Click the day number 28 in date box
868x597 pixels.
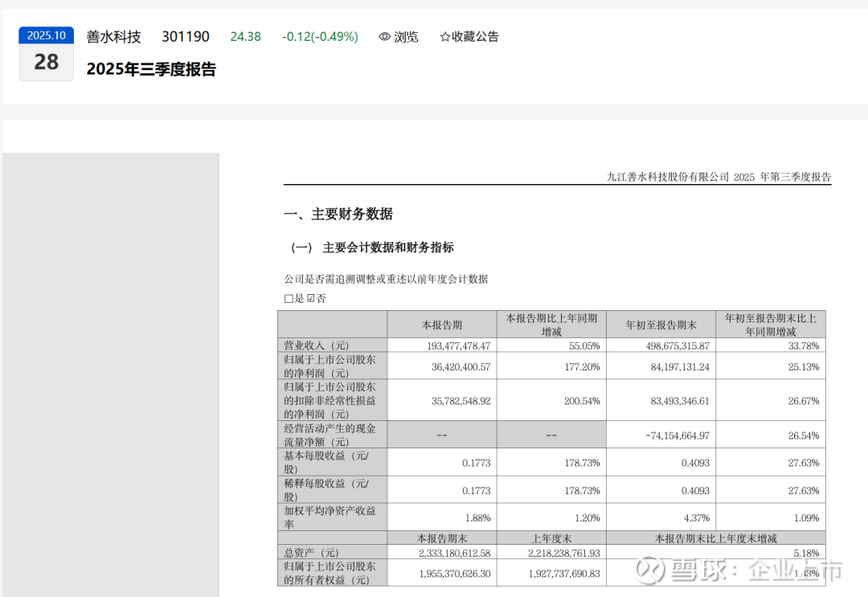[x=47, y=62]
